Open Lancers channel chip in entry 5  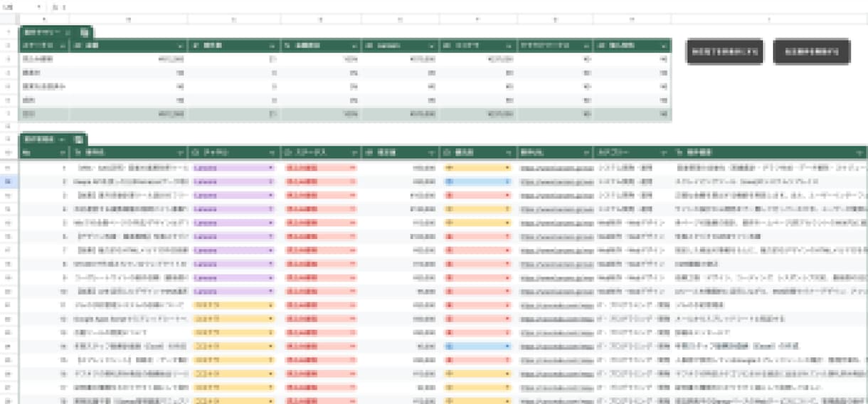click(233, 223)
